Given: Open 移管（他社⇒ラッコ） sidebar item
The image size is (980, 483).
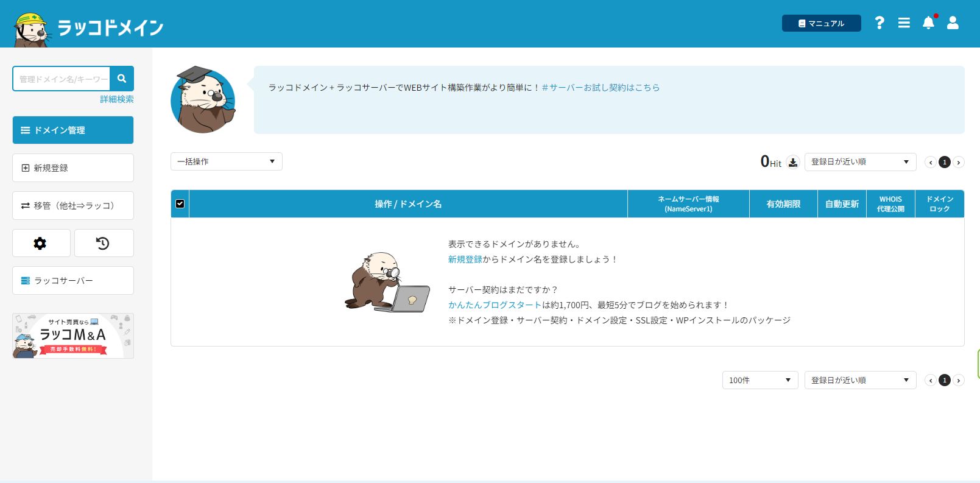Looking at the screenshot, I should tap(73, 206).
